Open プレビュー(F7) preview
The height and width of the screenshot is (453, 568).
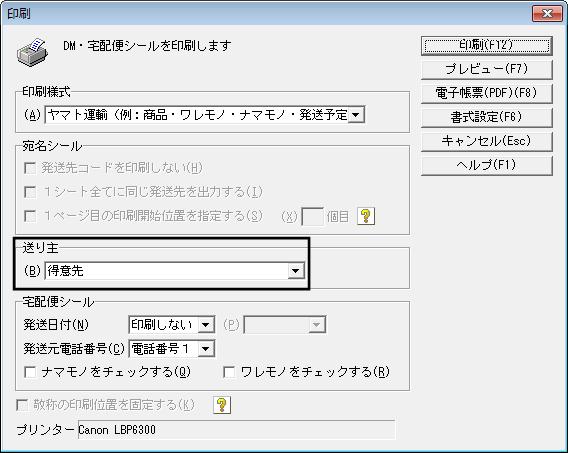pos(487,69)
